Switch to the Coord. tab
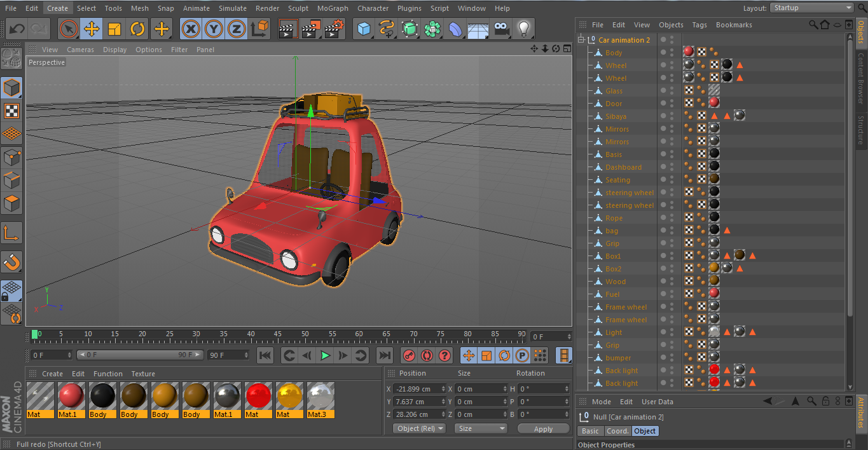Image resolution: width=868 pixels, height=450 pixels. pyautogui.click(x=617, y=431)
